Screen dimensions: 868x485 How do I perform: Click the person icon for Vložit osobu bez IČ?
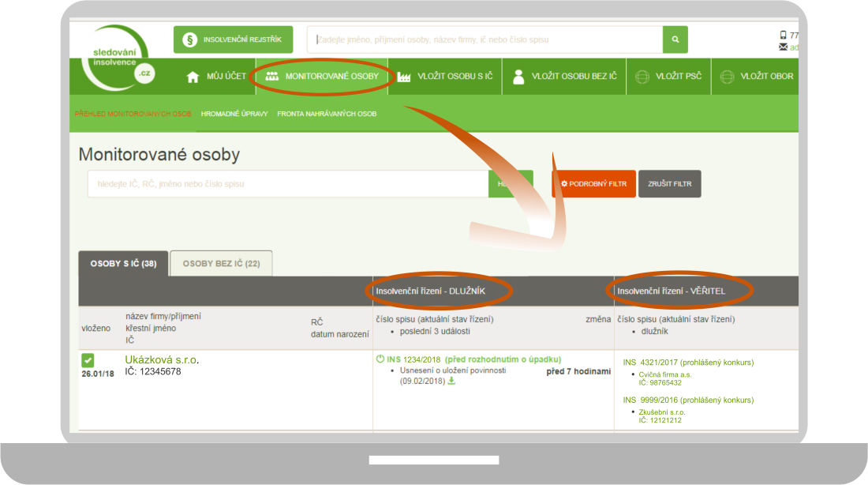tap(518, 77)
